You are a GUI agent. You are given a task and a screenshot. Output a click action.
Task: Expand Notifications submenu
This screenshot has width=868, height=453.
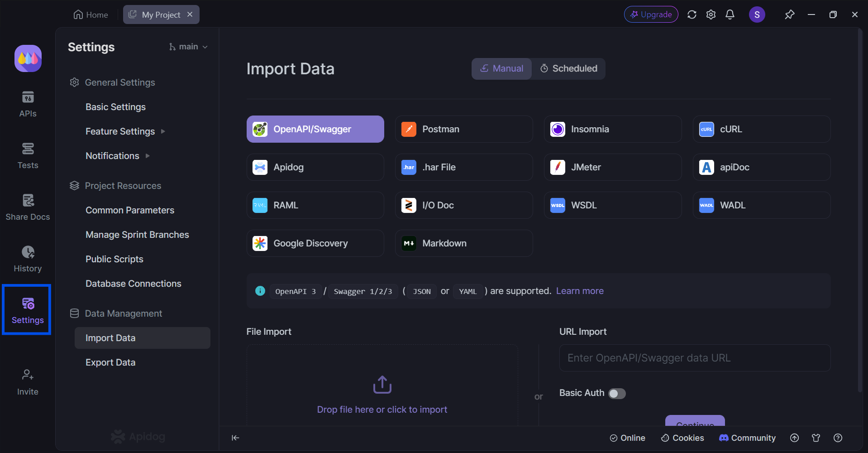tap(148, 156)
